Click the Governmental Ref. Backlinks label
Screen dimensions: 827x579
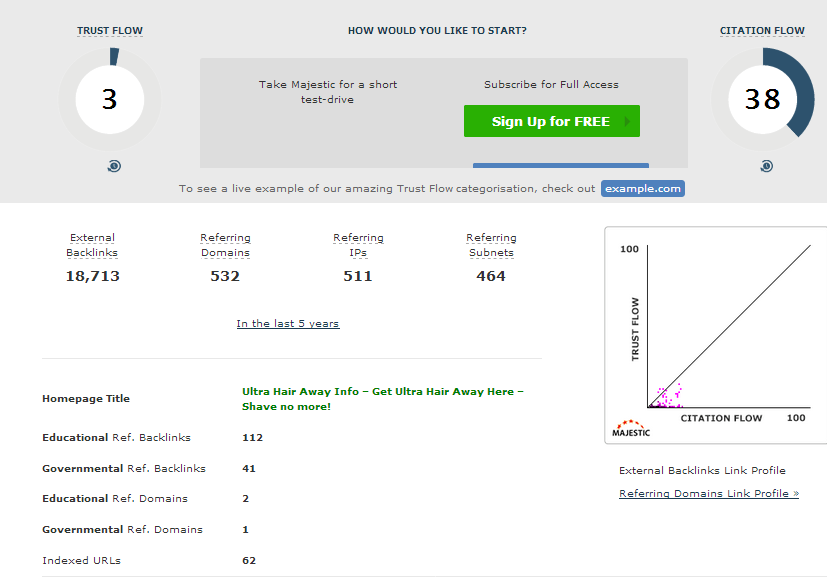(x=124, y=469)
